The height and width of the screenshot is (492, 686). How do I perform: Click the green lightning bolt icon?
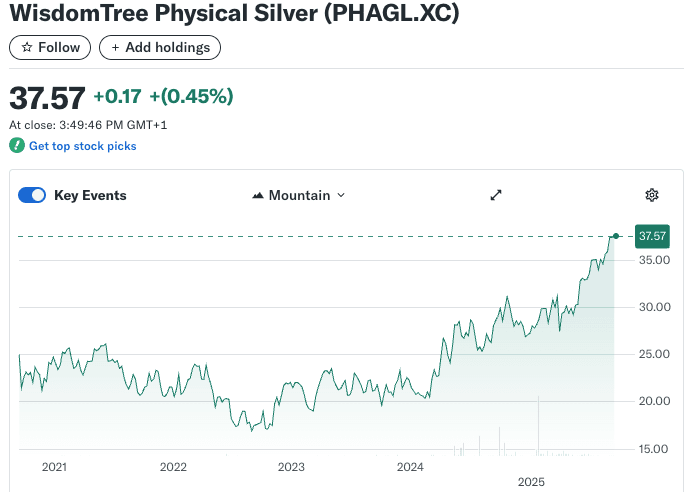(x=16, y=146)
